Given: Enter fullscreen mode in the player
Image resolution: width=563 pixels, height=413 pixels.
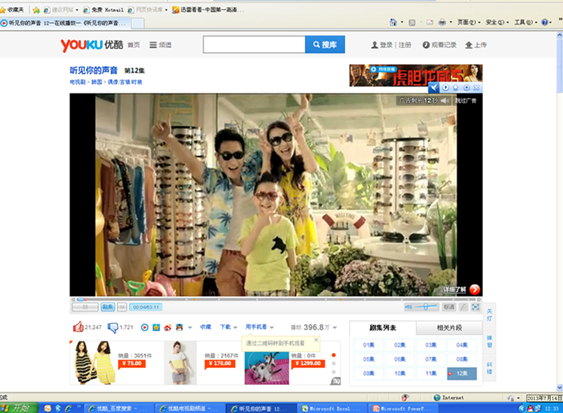Looking at the screenshot, I should point(475,307).
